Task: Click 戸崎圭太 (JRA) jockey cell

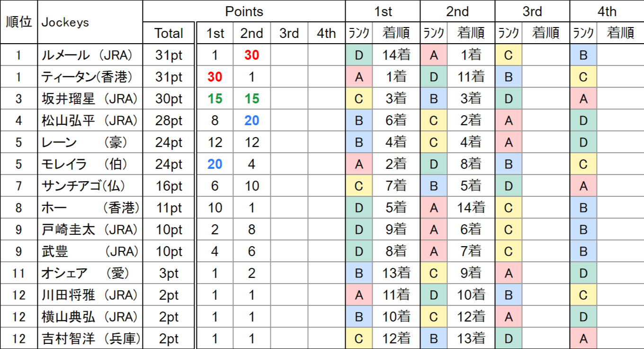Action: [89, 230]
